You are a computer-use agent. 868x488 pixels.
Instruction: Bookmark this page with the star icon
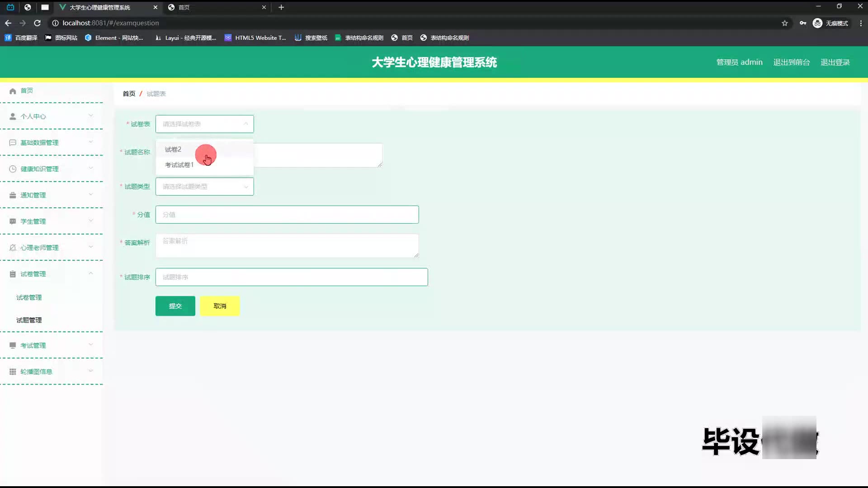pyautogui.click(x=785, y=23)
